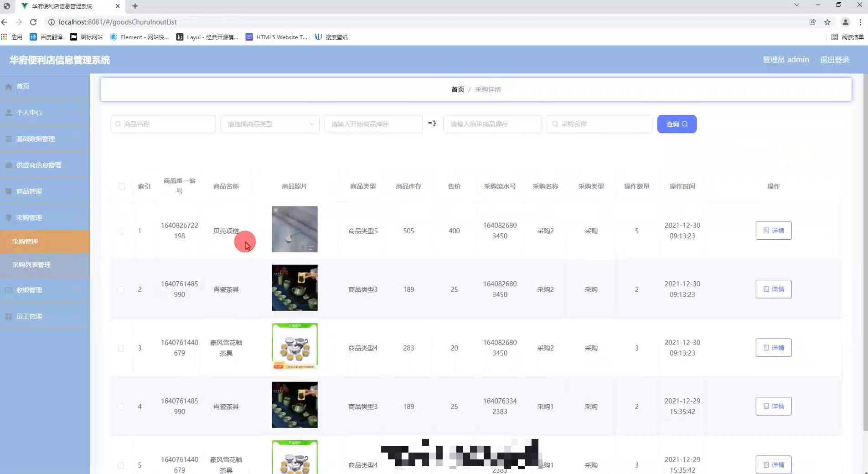
Task: Select the 华府便利店信息管理系统 browser tab
Action: pyautogui.click(x=71, y=6)
